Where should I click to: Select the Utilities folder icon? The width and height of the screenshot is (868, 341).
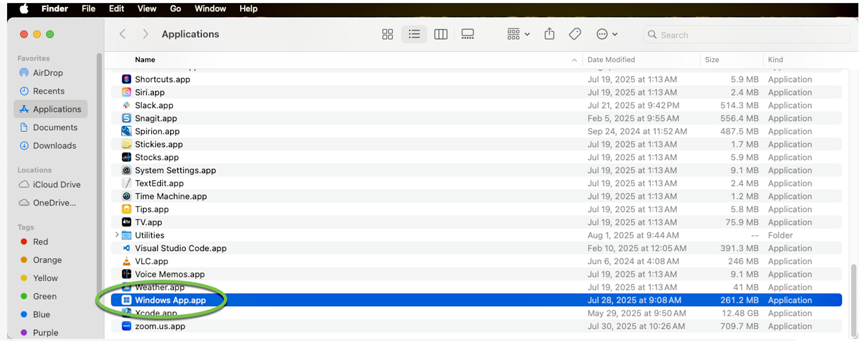coord(126,235)
